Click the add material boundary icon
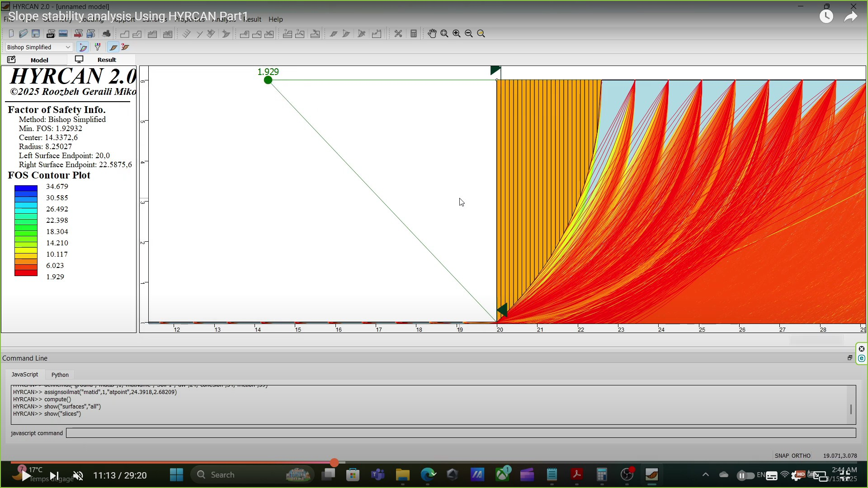This screenshot has width=868, height=488. coord(137,33)
